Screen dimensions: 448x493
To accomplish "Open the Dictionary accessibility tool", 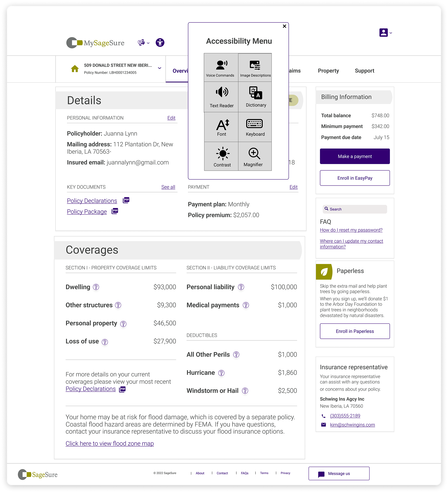I will tap(255, 97).
